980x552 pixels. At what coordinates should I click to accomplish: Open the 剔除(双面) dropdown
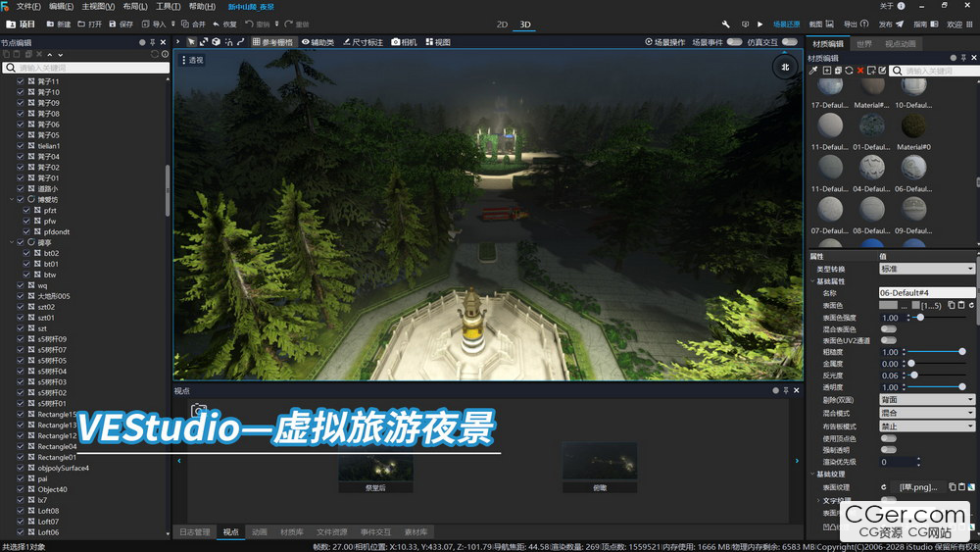coord(927,399)
